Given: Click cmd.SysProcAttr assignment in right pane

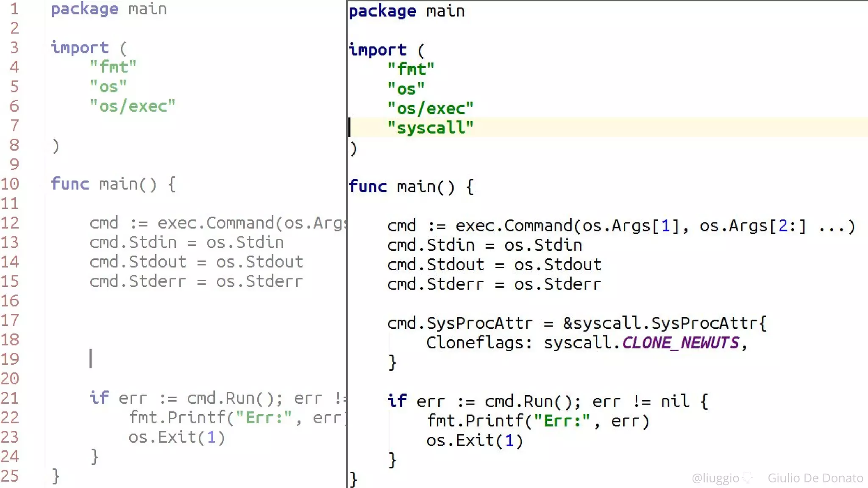Looking at the screenshot, I should [459, 323].
